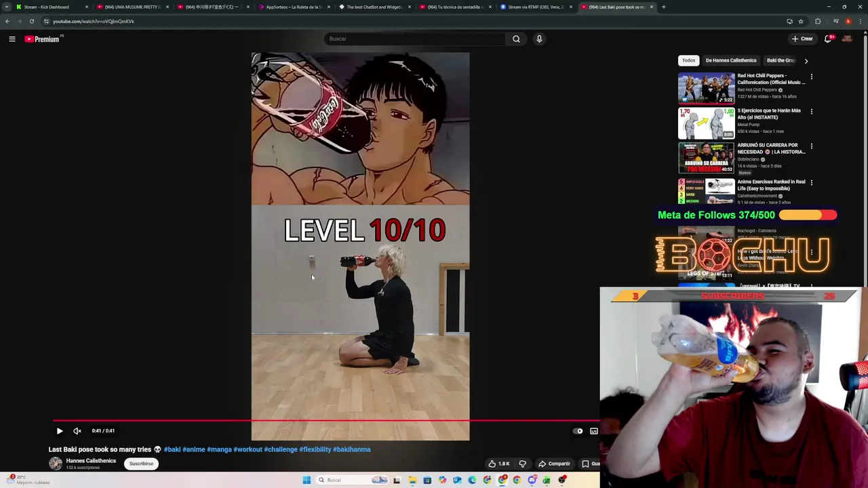
Task: Select the Baki the Grappler chip
Action: point(781,60)
